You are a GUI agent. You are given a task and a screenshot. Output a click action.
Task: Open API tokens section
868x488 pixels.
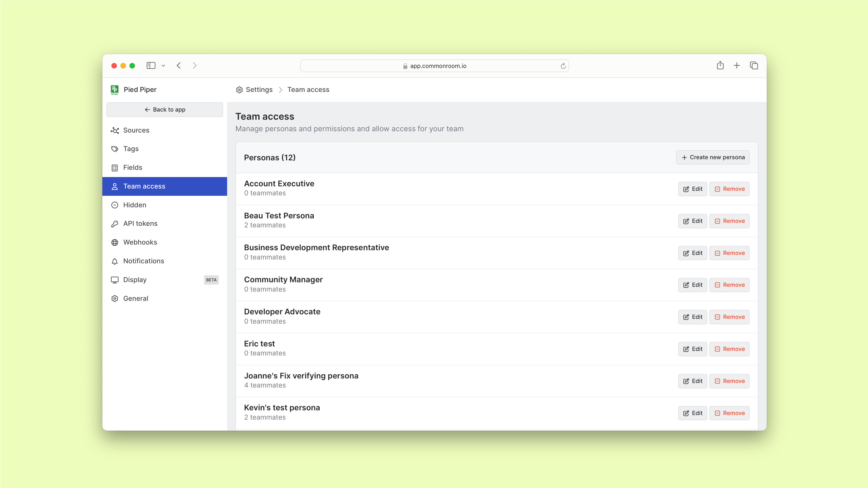[x=140, y=224]
